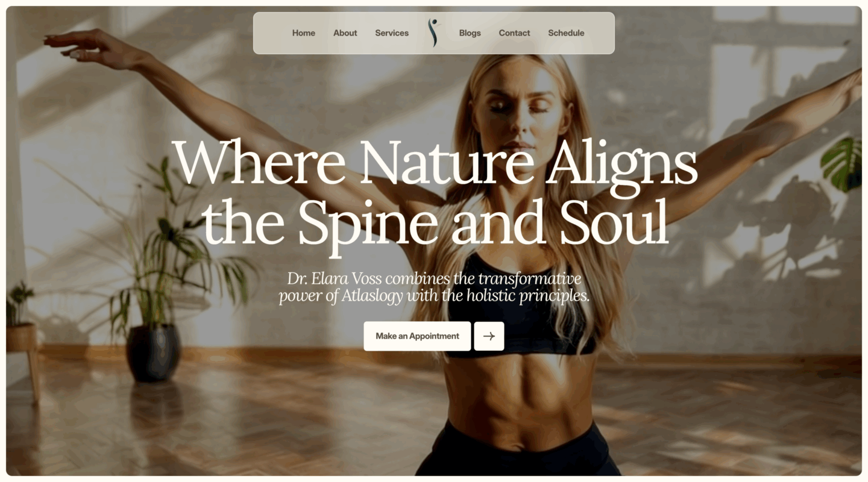Click the headline line "the Spine and Soul"
The height and width of the screenshot is (482, 868).
point(435,221)
